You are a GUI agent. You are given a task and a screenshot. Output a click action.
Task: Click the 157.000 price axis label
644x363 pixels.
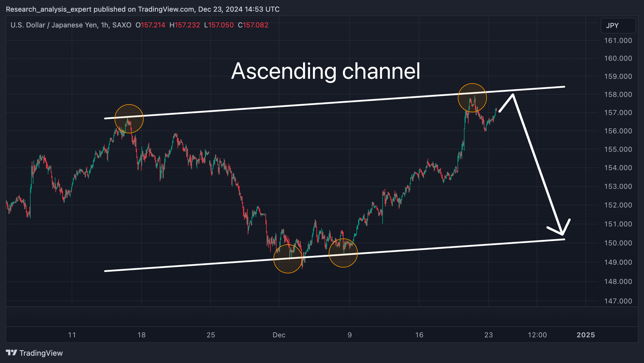tap(618, 113)
